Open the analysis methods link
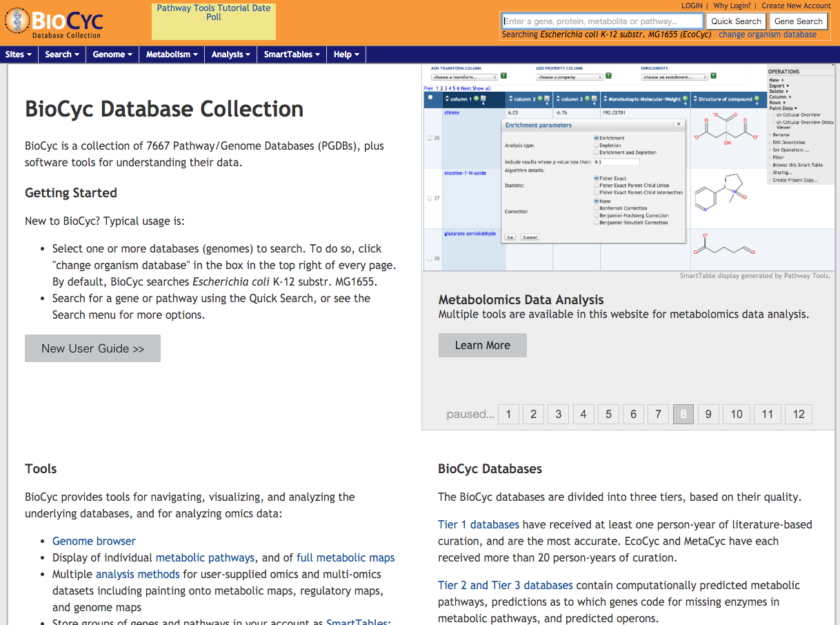This screenshot has height=625, width=840. (x=137, y=574)
